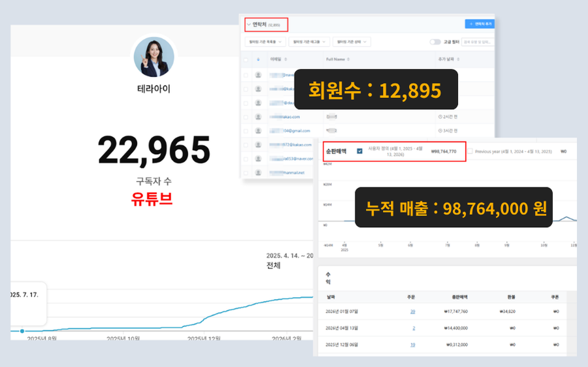Check the Previous year comparison checkbox
588x367 pixels.
(x=470, y=151)
